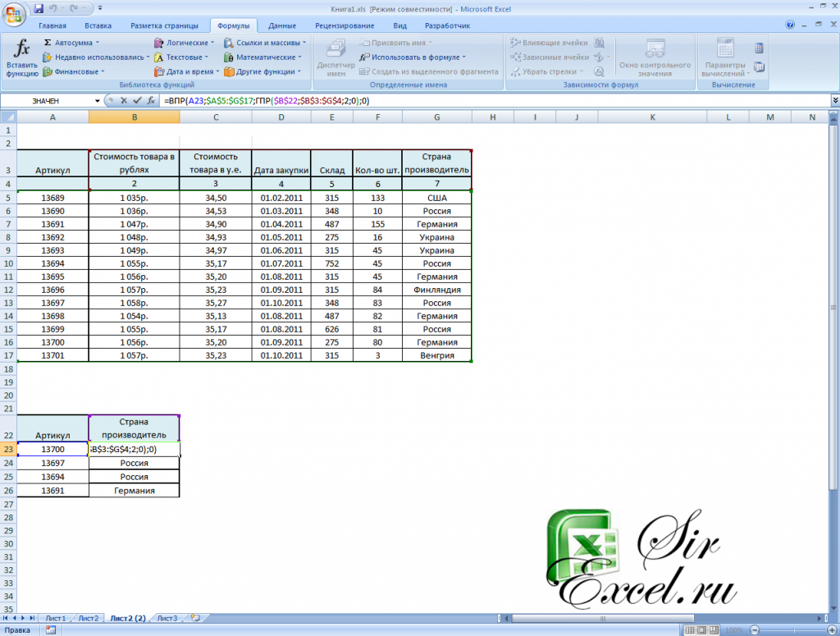Select the cell containing Артикул 13689
840x636 pixels.
pyautogui.click(x=52, y=197)
